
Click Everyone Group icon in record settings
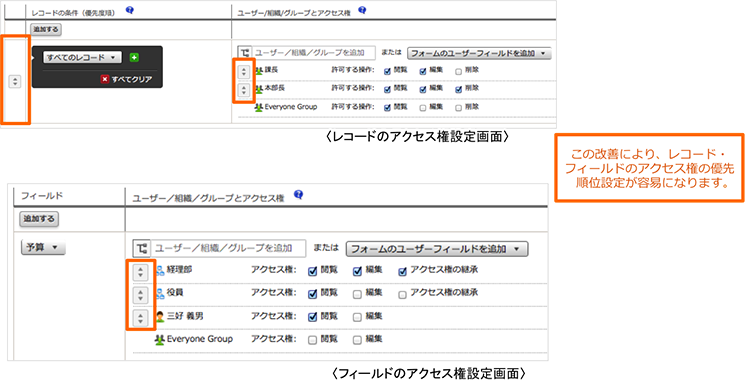[259, 107]
